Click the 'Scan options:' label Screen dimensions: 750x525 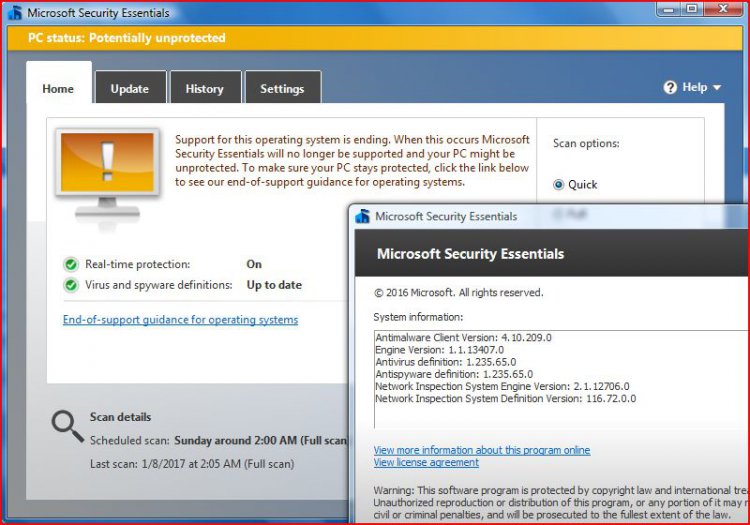586,143
